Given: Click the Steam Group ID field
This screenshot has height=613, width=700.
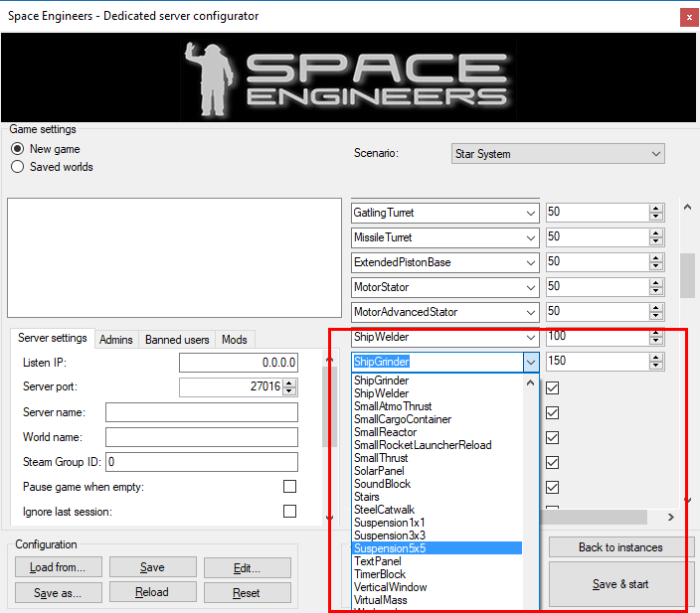Looking at the screenshot, I should click(201, 462).
